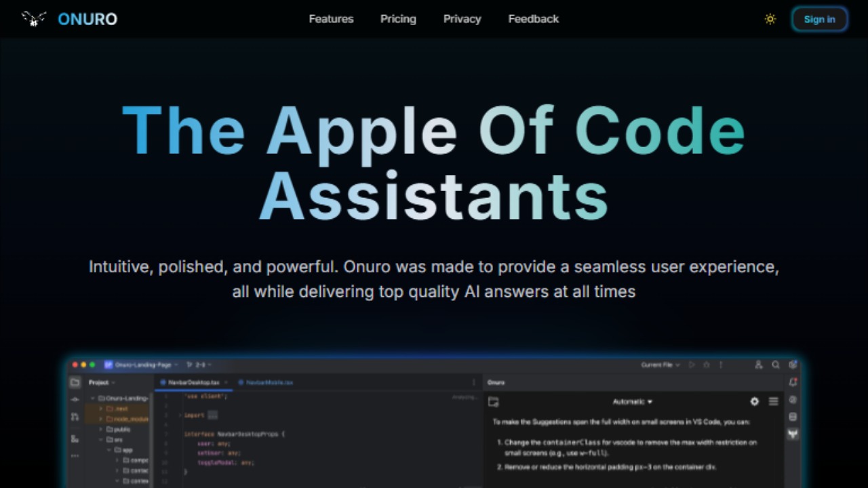Click the Project folder icon in IDE left sidebar

[75, 382]
